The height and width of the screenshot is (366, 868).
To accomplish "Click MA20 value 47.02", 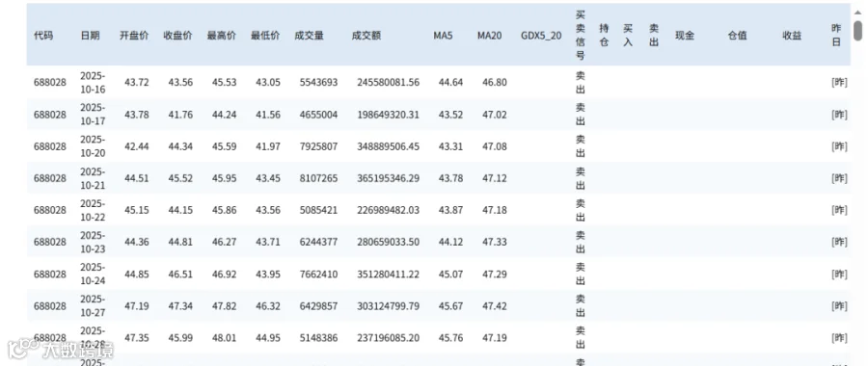I will pyautogui.click(x=495, y=115).
